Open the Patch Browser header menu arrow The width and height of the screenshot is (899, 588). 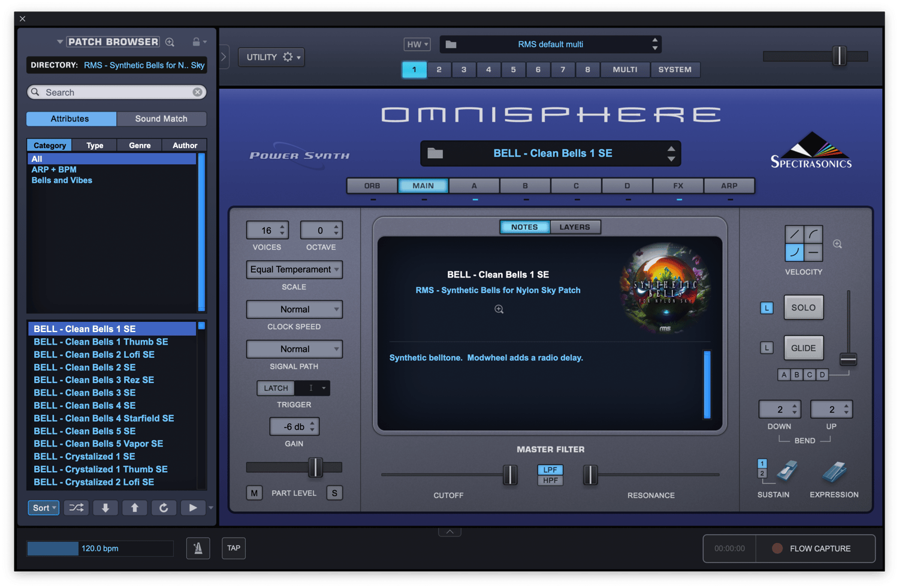click(60, 42)
